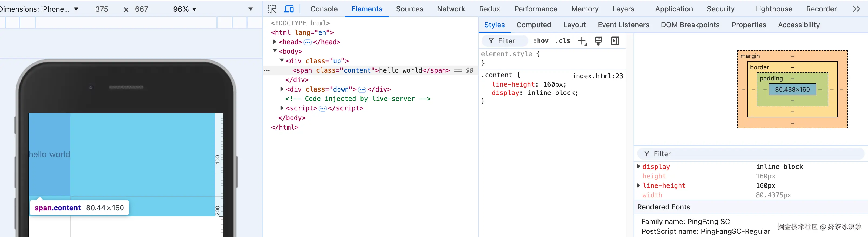Viewport: 868px width, 237px height.
Task: Expand the computed display property
Action: pos(639,166)
